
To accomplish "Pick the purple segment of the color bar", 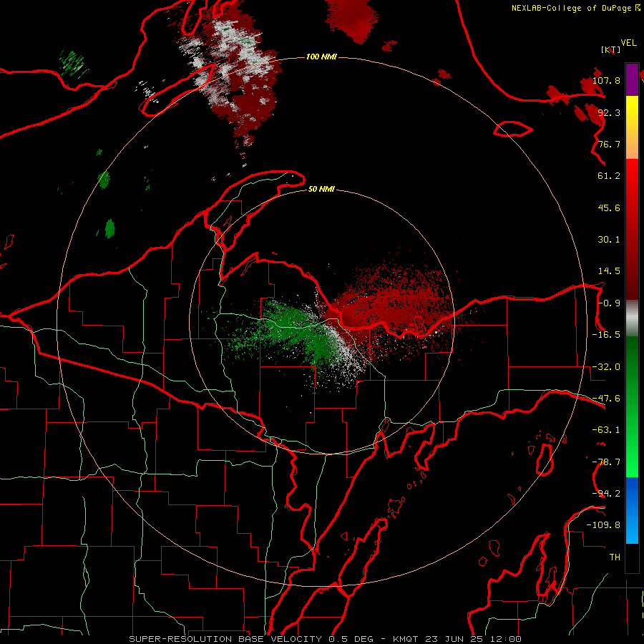I will pos(632,79).
